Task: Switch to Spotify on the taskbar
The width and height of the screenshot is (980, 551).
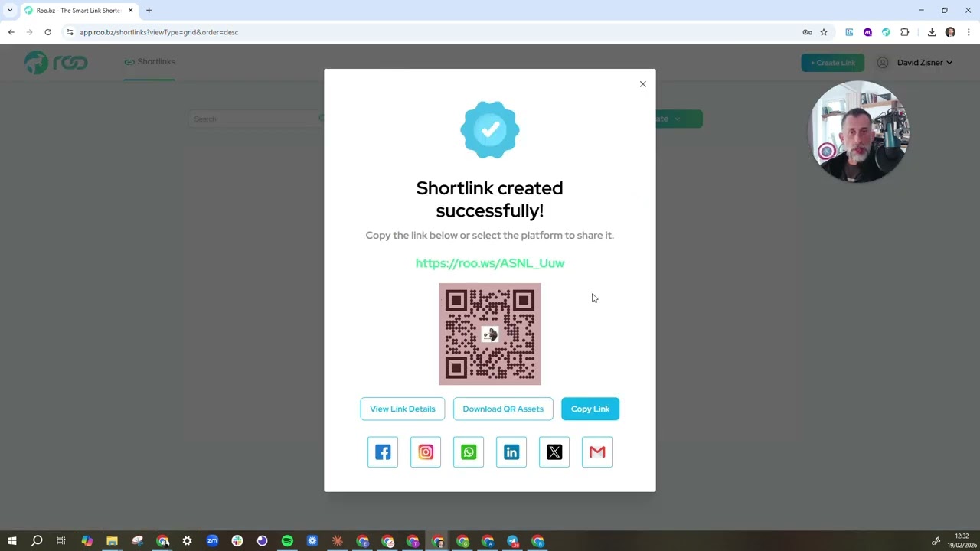Action: (x=287, y=541)
